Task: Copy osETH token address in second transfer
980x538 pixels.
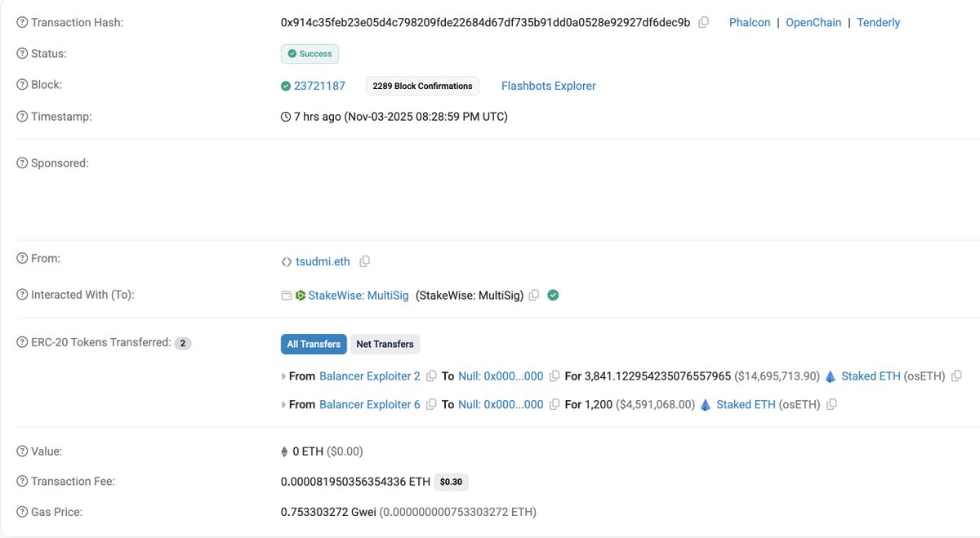Action: [x=831, y=404]
